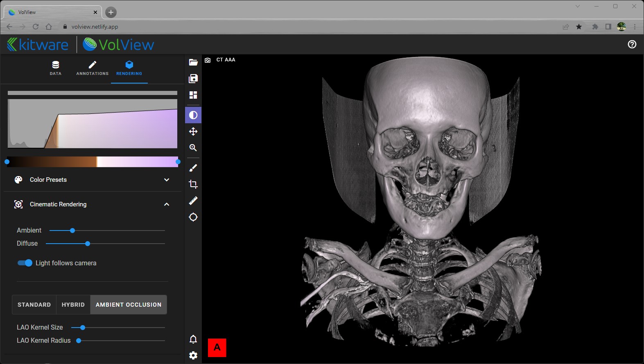Open browser extensions puzzle icon
The height and width of the screenshot is (364, 644).
pos(595,27)
